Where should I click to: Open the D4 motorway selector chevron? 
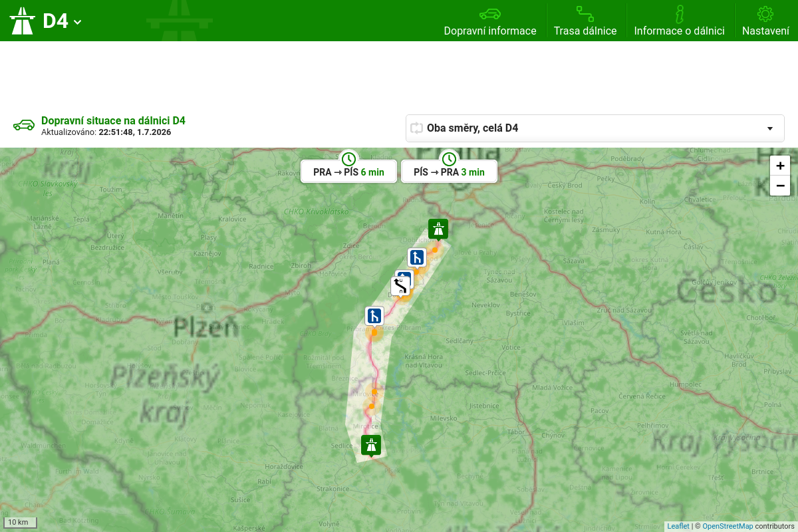point(78,22)
